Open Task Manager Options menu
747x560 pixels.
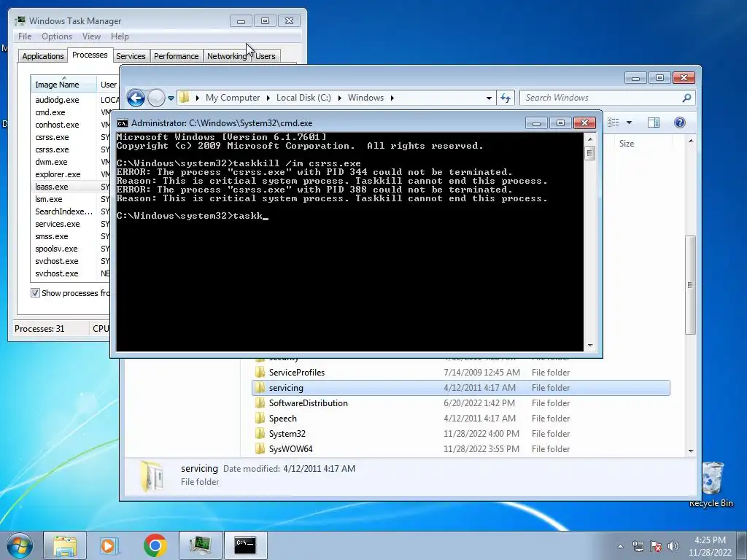(x=57, y=36)
